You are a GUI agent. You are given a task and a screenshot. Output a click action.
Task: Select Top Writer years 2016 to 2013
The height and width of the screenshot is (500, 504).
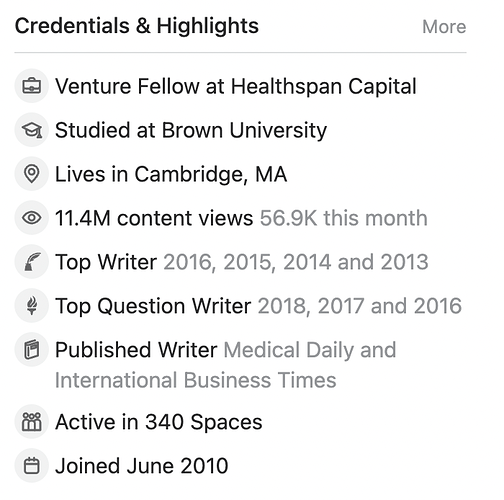pos(296,262)
